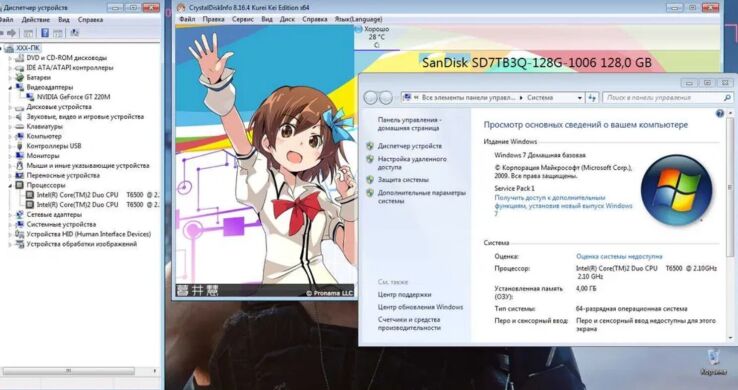Collapse the Видеоадаптеры tree node
This screenshot has width=738, height=390.
coord(10,88)
